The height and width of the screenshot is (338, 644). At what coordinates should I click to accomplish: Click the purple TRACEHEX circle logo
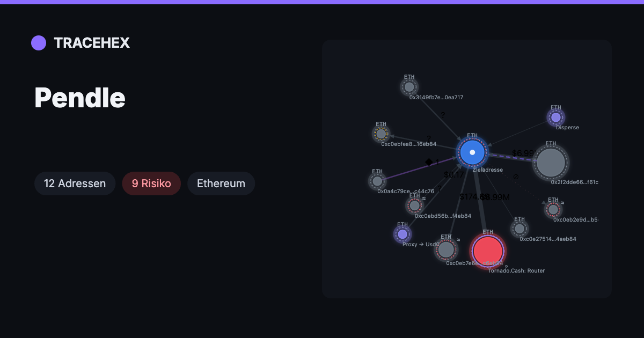point(39,43)
